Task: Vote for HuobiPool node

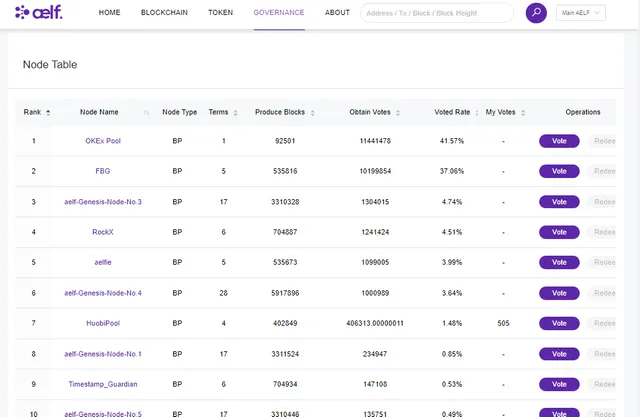Action: pos(559,323)
